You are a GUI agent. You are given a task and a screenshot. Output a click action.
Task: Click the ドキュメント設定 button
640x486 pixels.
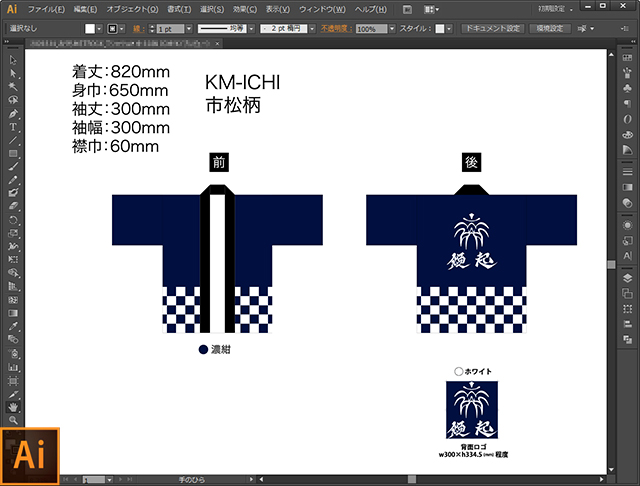point(491,29)
